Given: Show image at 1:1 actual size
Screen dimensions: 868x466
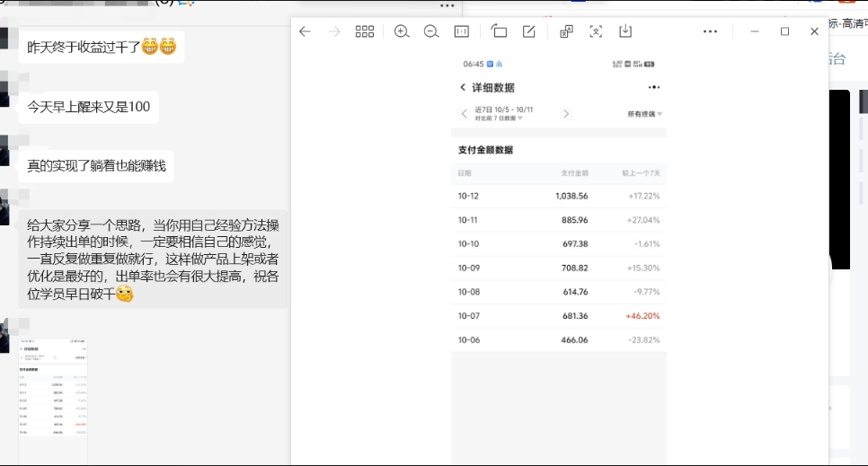Looking at the screenshot, I should pos(462,31).
